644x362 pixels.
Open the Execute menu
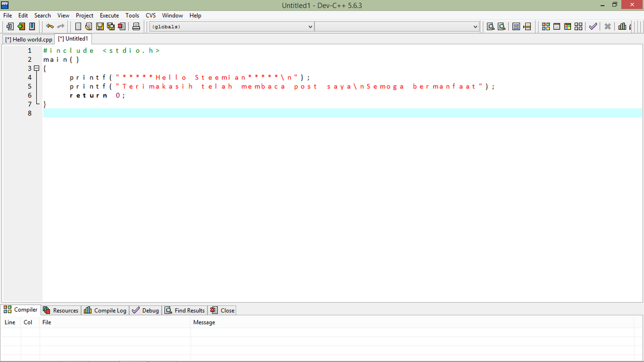(109, 16)
